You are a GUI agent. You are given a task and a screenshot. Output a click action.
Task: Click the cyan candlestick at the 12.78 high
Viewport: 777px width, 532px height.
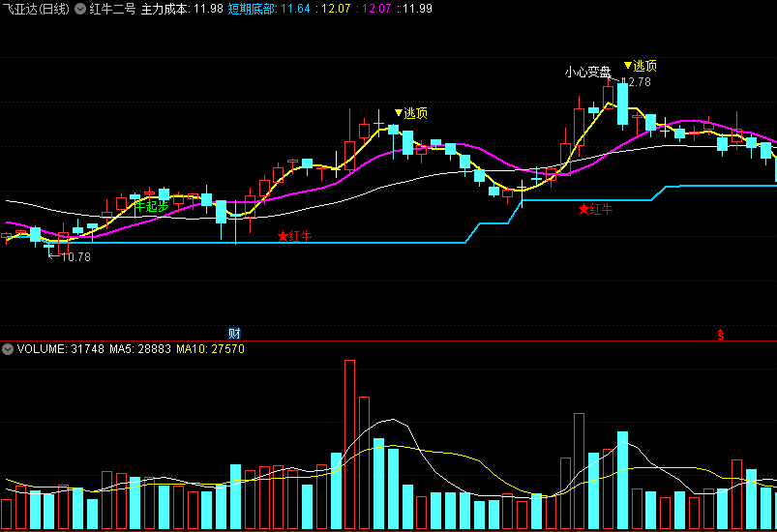623,104
